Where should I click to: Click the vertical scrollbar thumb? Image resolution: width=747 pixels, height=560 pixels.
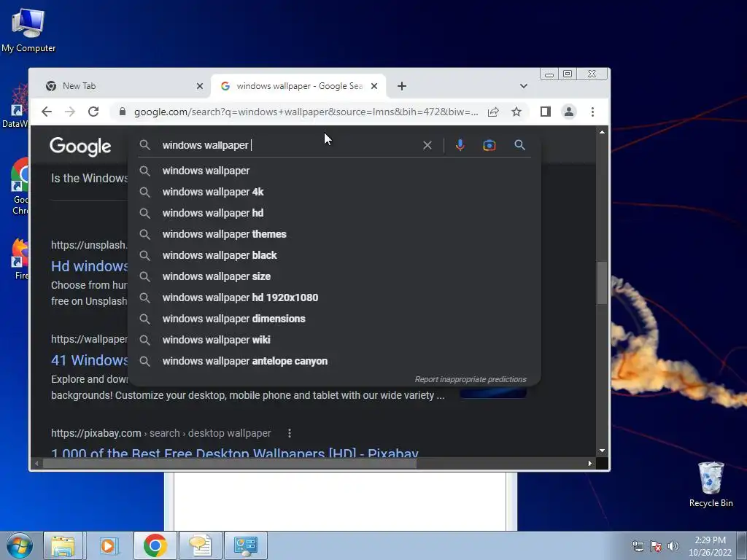[x=602, y=282]
